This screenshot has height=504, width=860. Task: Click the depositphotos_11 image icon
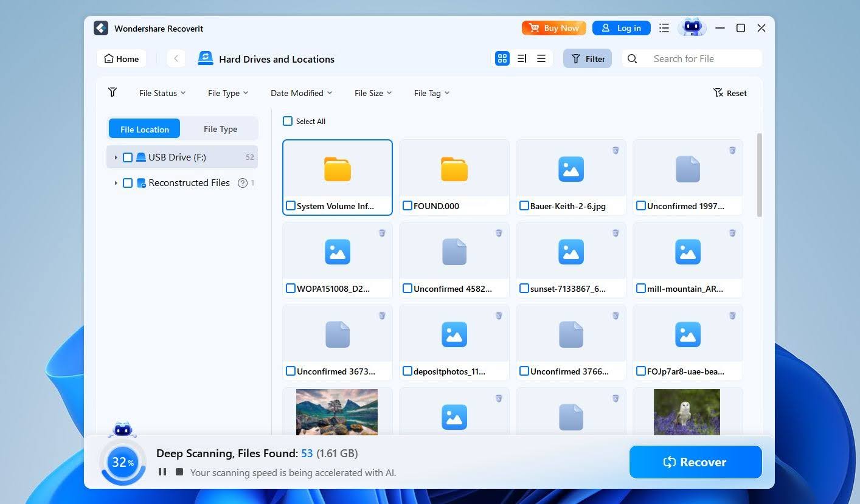pos(454,334)
